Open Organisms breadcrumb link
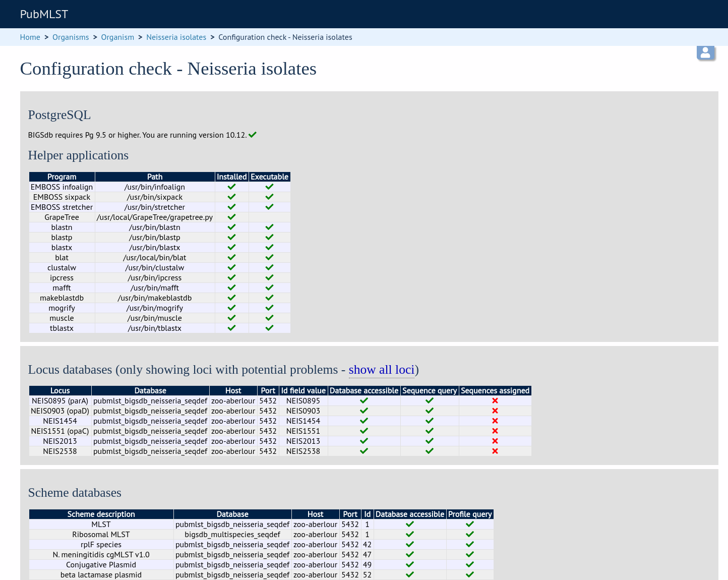Viewport: 728px width, 580px height. 71,37
